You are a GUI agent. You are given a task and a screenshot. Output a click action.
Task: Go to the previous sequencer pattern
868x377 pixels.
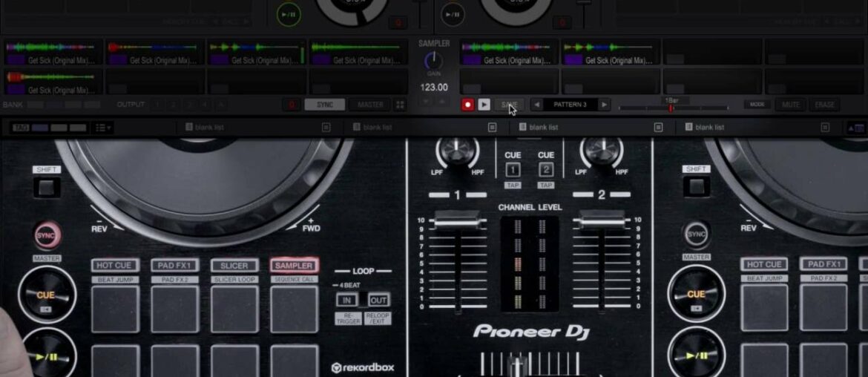pyautogui.click(x=536, y=105)
